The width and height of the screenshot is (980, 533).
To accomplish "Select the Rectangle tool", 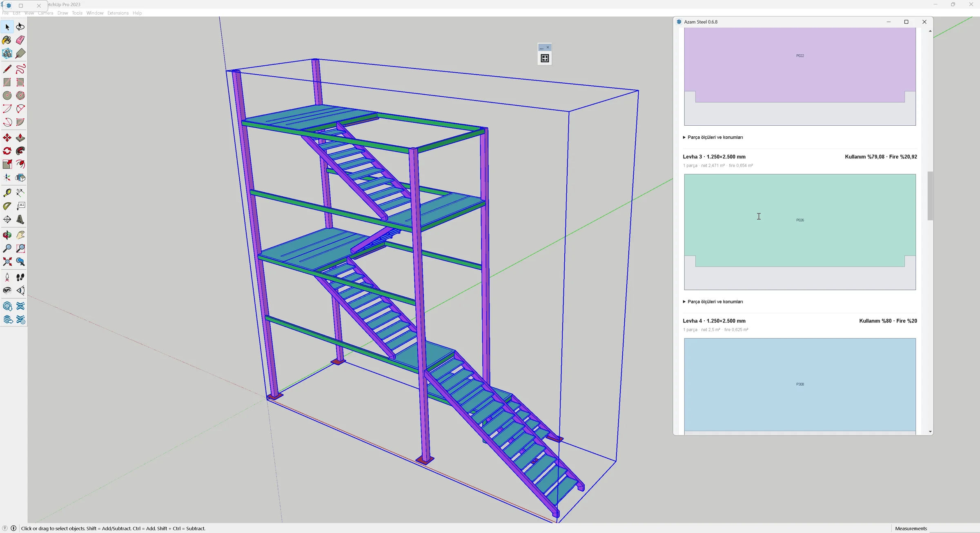I will click(7, 82).
